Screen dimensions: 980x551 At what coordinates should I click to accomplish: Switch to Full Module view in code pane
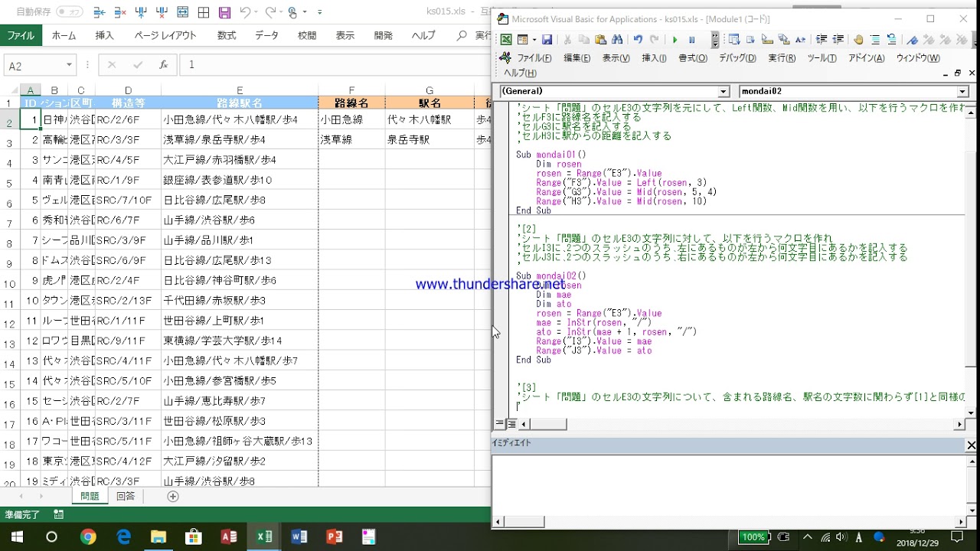[511, 424]
